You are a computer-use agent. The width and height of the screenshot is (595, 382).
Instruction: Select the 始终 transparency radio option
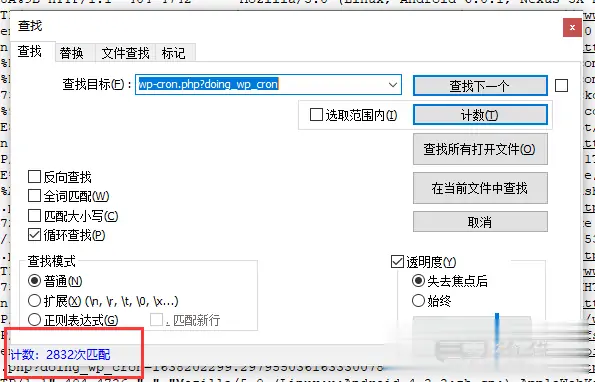(418, 301)
